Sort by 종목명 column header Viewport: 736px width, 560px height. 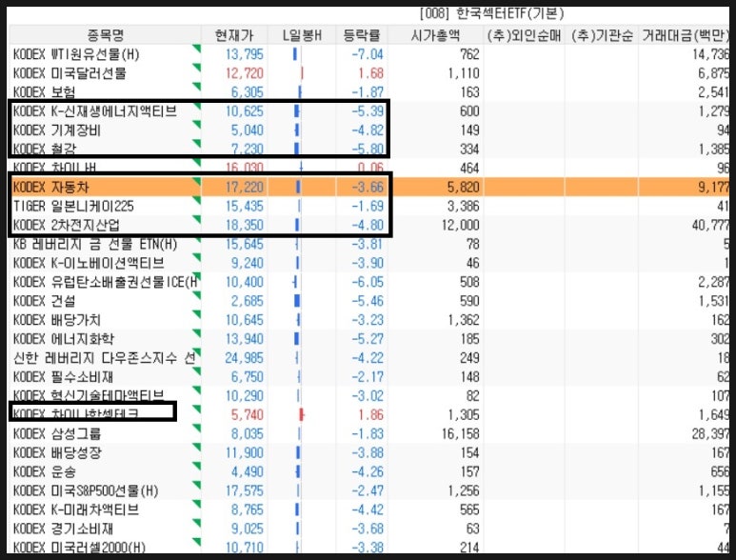pyautogui.click(x=105, y=35)
